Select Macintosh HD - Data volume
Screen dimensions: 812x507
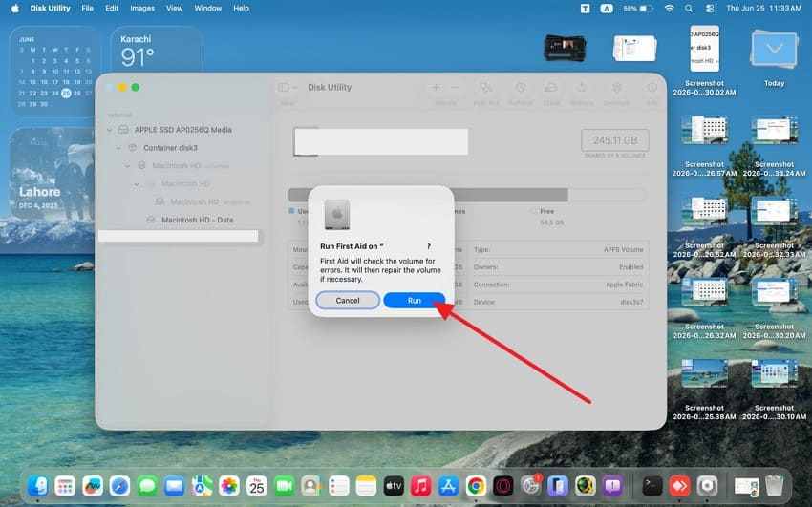coord(198,220)
